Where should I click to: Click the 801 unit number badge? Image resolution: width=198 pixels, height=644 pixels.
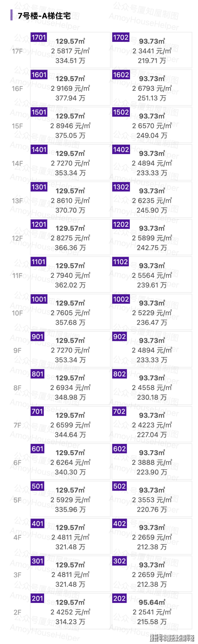tap(37, 374)
